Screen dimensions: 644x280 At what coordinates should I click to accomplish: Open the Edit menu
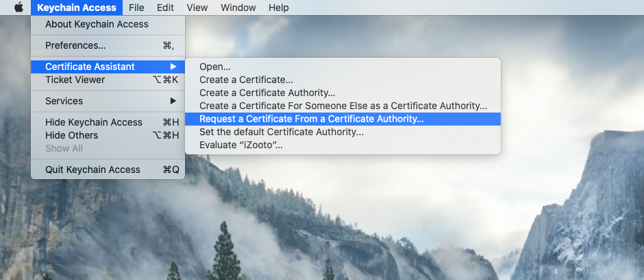(x=165, y=8)
